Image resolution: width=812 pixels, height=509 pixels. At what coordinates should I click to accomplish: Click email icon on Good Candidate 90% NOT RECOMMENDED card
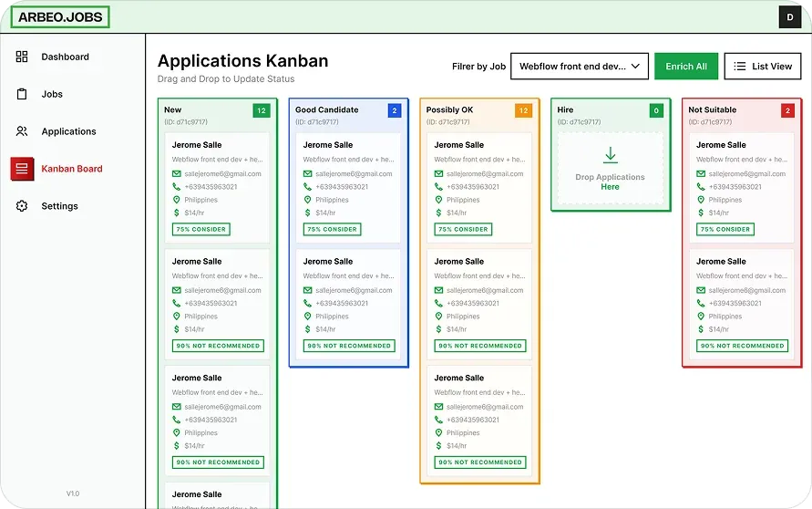click(308, 290)
